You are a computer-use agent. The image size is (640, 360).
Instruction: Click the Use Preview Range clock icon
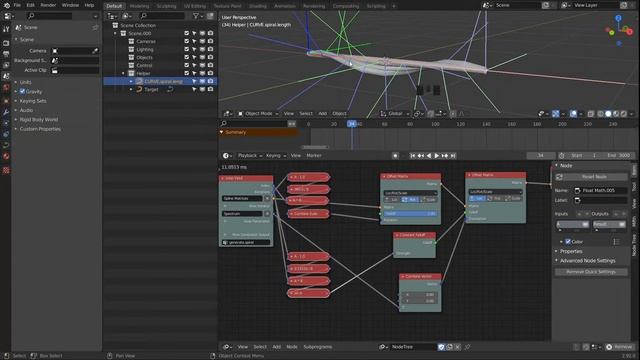562,156
